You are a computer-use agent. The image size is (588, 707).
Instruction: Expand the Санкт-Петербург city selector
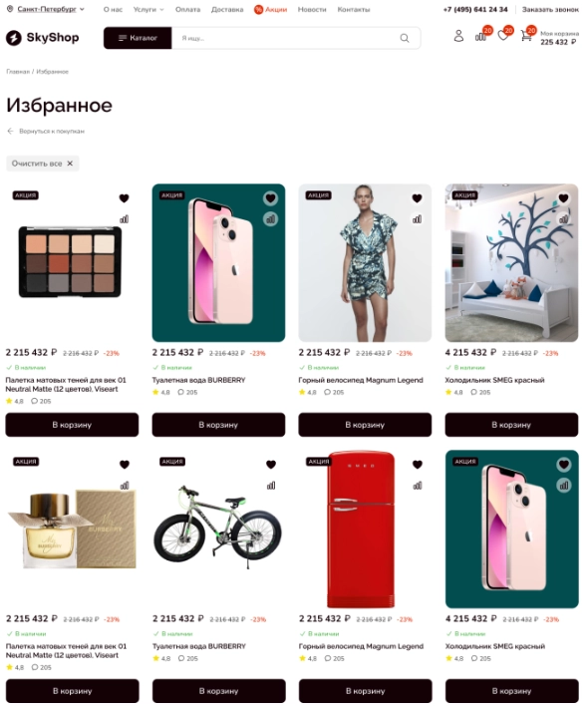(46, 9)
